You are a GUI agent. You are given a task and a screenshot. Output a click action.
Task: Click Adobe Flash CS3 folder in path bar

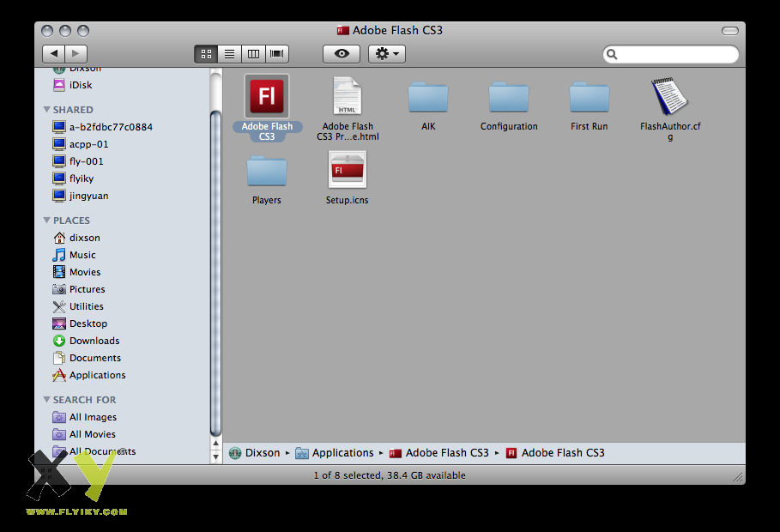click(x=438, y=453)
